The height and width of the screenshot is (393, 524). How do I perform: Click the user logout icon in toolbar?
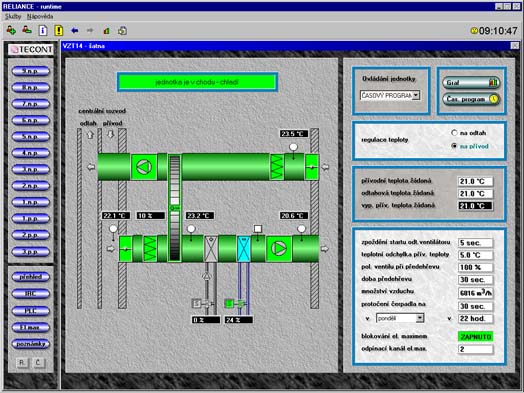[x=27, y=30]
